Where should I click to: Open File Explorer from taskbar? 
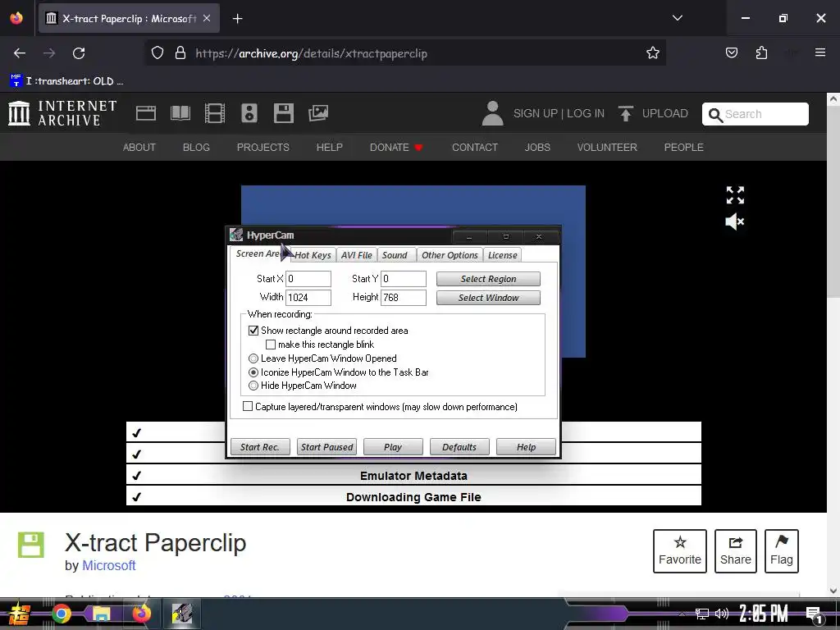pos(101,614)
